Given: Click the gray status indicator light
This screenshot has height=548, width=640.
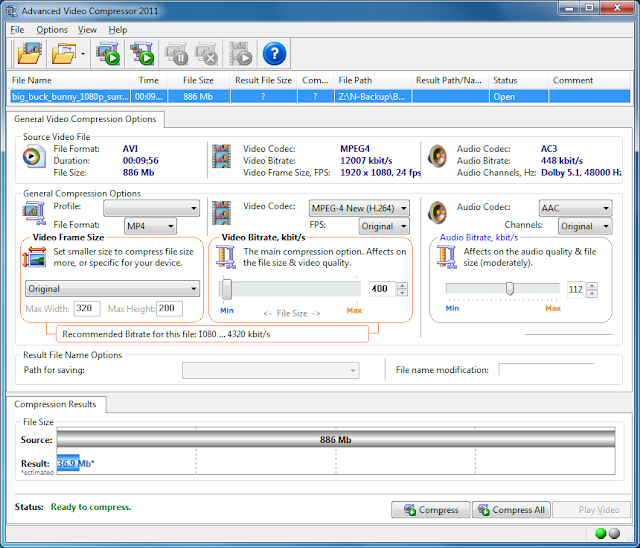Looking at the screenshot, I should click(614, 533).
